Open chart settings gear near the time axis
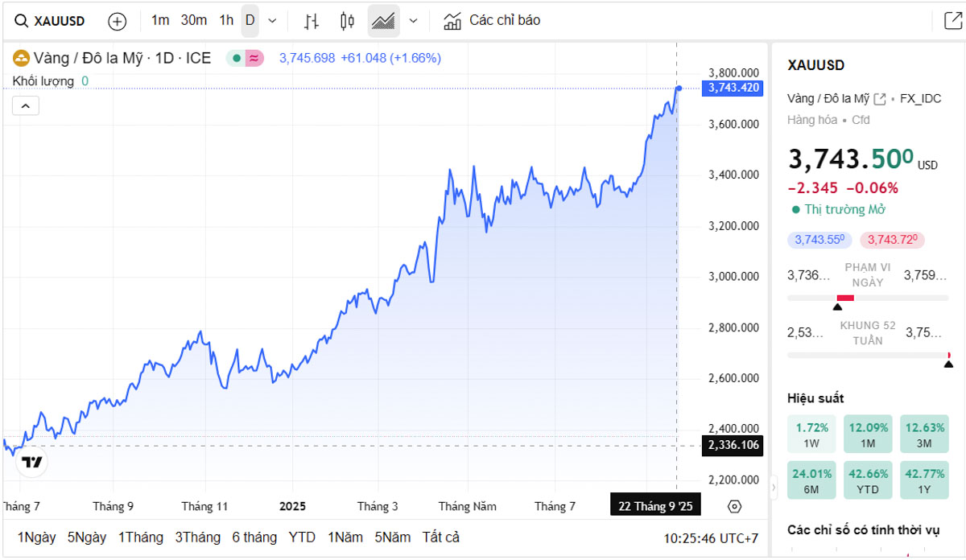 pos(734,506)
